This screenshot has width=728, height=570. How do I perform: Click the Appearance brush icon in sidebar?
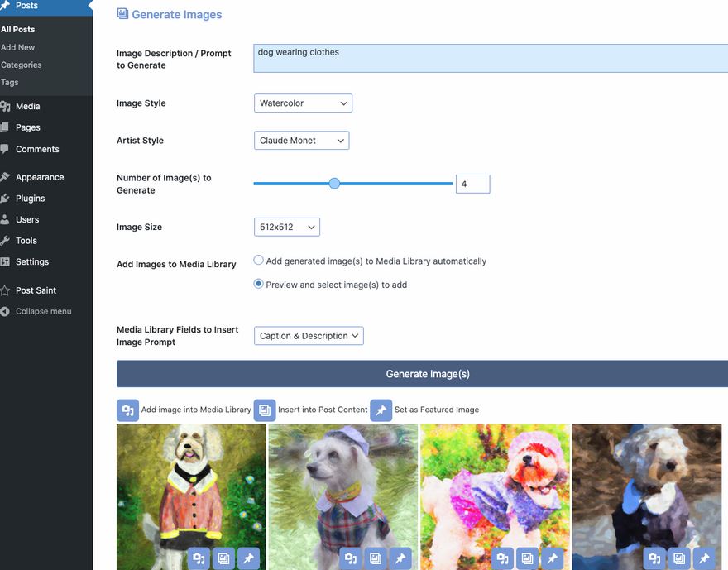pos(5,177)
